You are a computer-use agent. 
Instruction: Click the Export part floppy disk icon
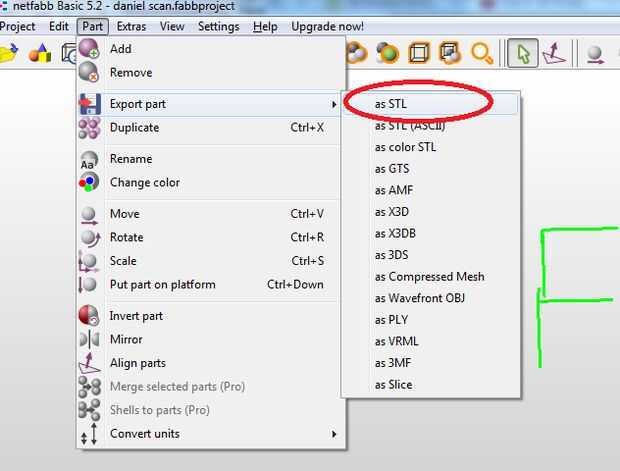click(x=90, y=104)
